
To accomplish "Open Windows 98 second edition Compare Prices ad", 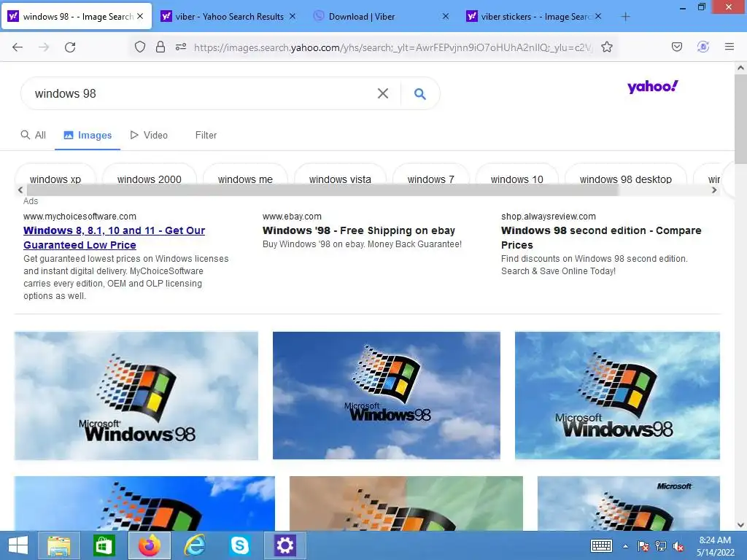I will click(x=601, y=238).
